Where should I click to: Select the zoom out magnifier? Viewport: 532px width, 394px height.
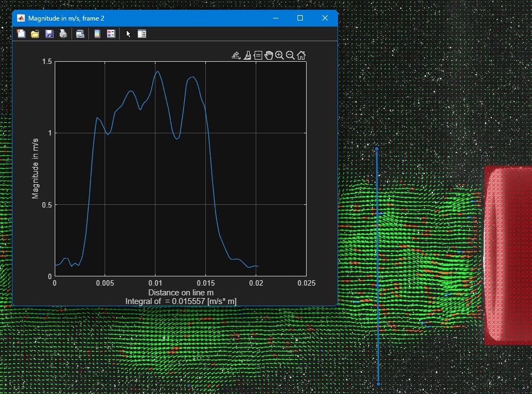(290, 55)
